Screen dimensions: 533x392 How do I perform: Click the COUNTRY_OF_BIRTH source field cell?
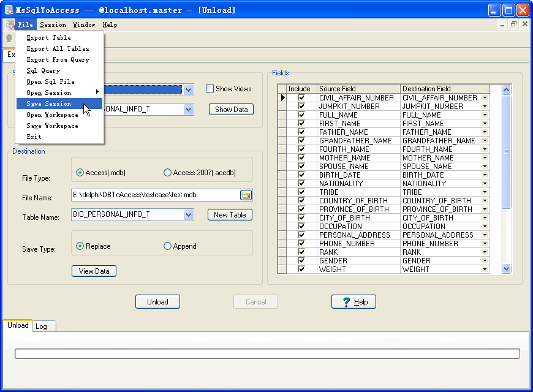pos(358,200)
